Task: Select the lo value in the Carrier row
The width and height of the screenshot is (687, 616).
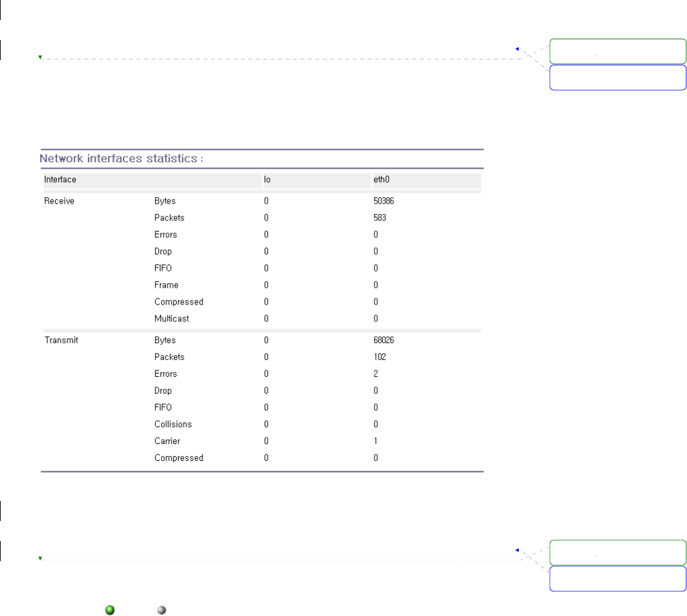Action: (x=267, y=441)
